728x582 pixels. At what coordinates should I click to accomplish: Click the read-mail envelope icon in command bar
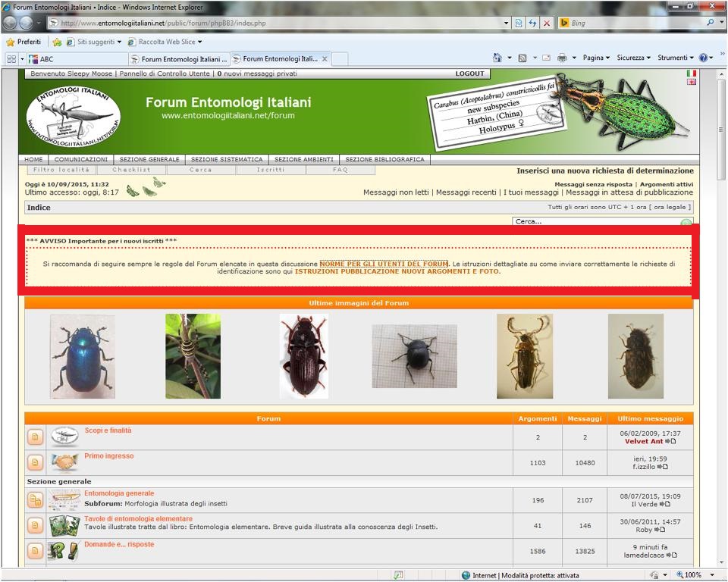546,58
